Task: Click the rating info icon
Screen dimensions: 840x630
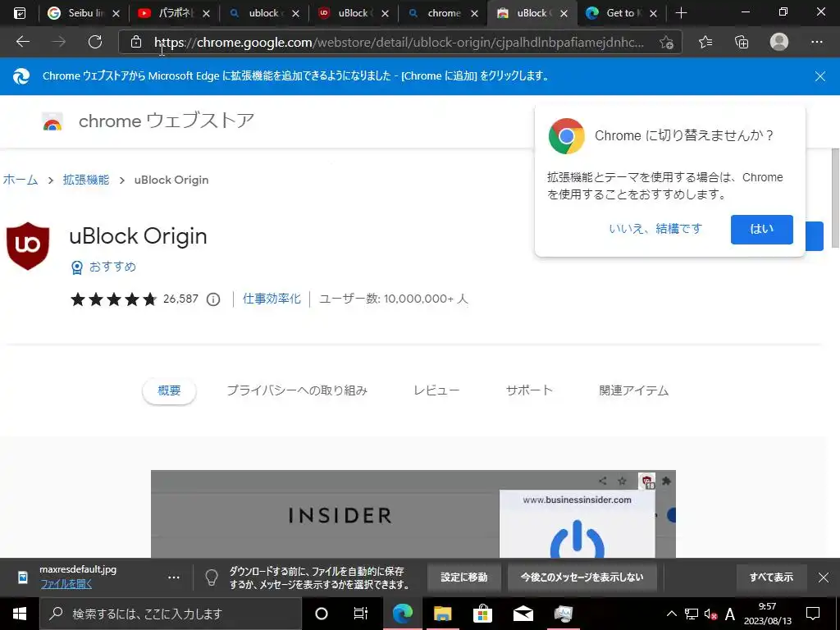Action: pyautogui.click(x=213, y=299)
